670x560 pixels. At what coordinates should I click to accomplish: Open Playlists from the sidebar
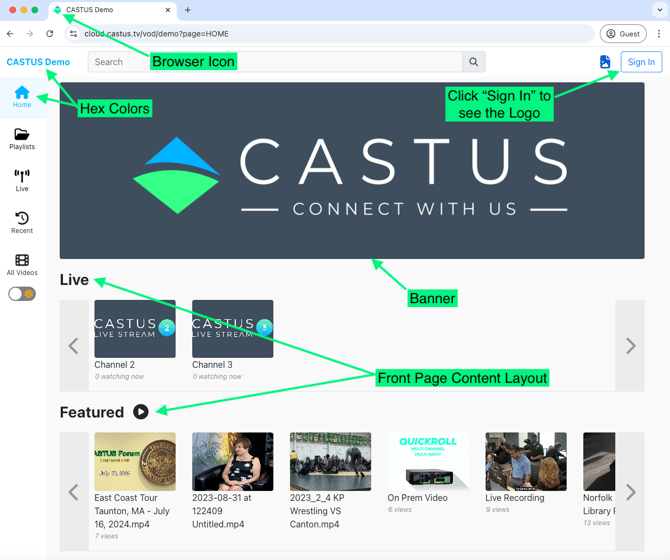[x=22, y=139]
